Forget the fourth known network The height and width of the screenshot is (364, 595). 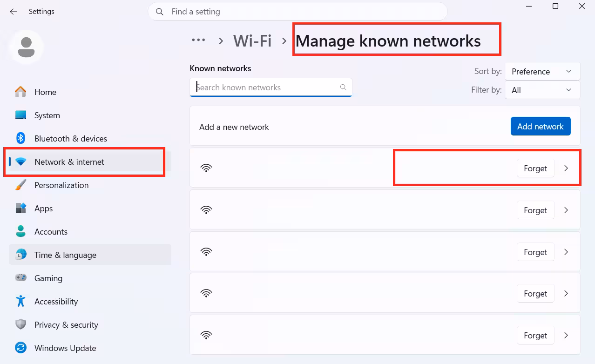pyautogui.click(x=535, y=293)
